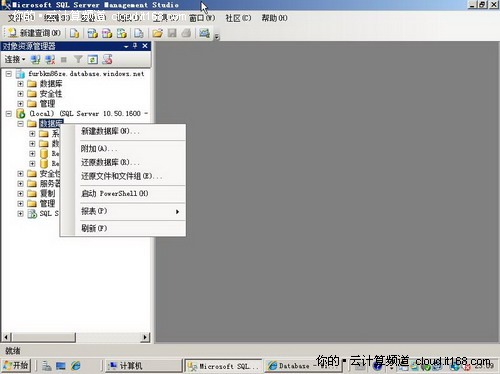This screenshot has width=500, height=374.
Task: Click the connect Object Explorer icon beside 连接
Action: 35,60
